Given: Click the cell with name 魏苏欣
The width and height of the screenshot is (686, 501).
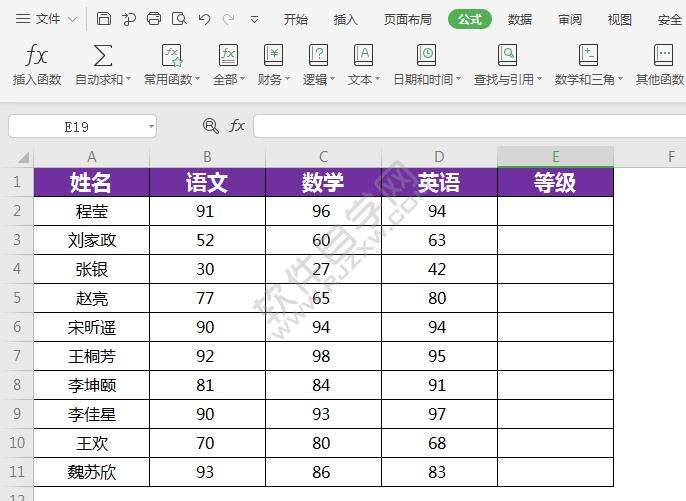Looking at the screenshot, I should click(x=91, y=472).
